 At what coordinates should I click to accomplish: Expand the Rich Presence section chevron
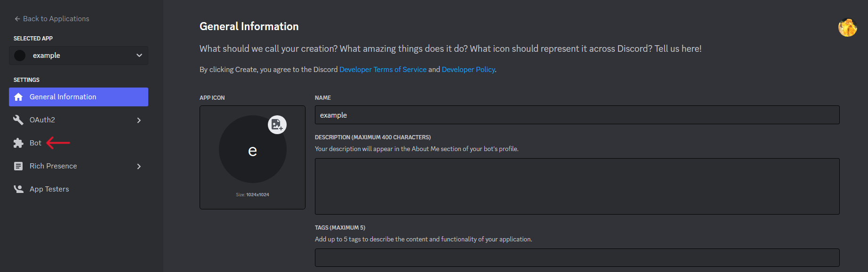pos(139,166)
